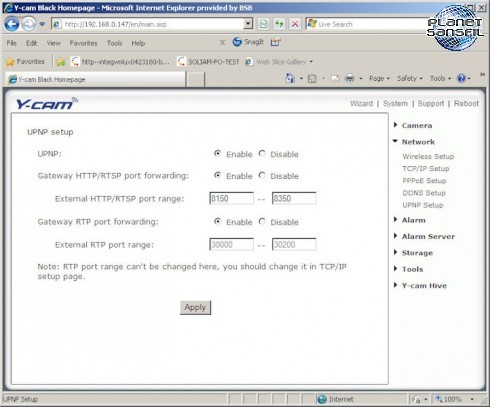Click the External HTTP/RTSP start port field 8150

231,198
